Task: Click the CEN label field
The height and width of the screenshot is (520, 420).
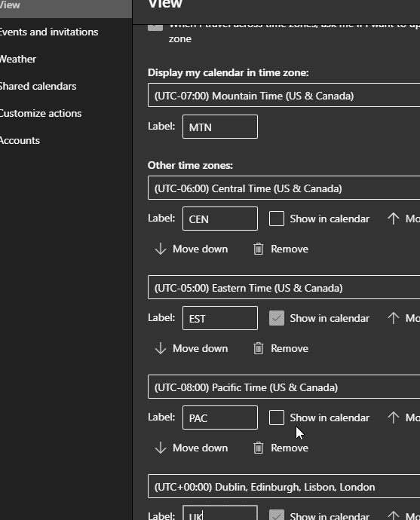Action: coord(220,219)
